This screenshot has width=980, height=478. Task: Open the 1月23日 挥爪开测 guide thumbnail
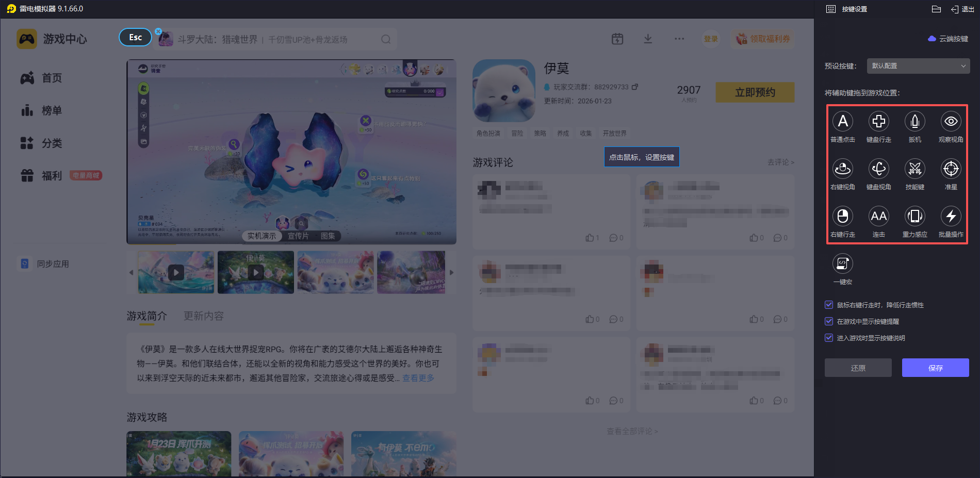179,454
